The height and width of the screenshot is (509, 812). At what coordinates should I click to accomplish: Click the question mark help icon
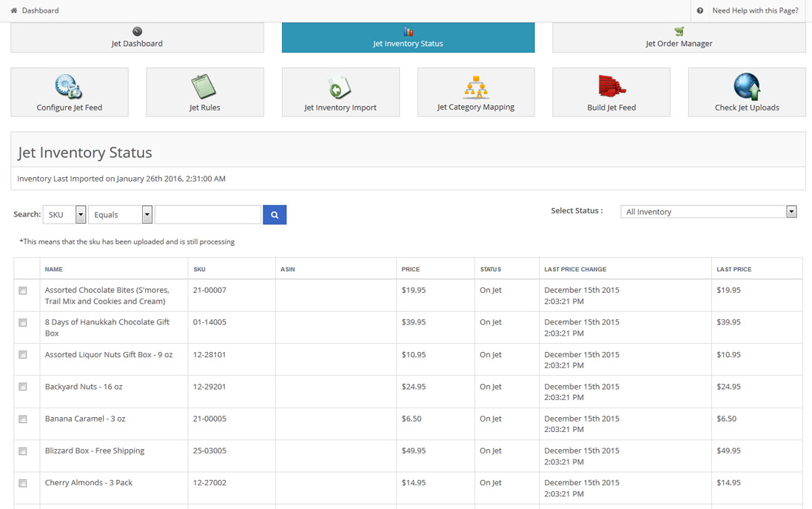pos(700,10)
